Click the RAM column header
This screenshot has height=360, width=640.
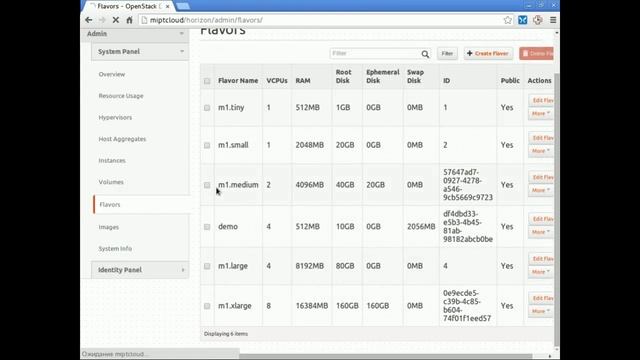tap(303, 81)
